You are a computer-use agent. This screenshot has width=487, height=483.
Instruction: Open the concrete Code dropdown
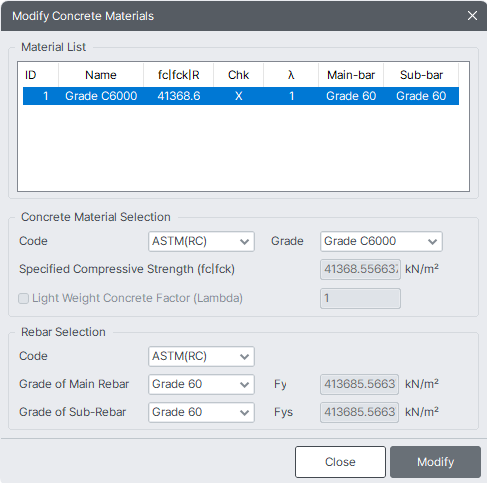(x=201, y=241)
